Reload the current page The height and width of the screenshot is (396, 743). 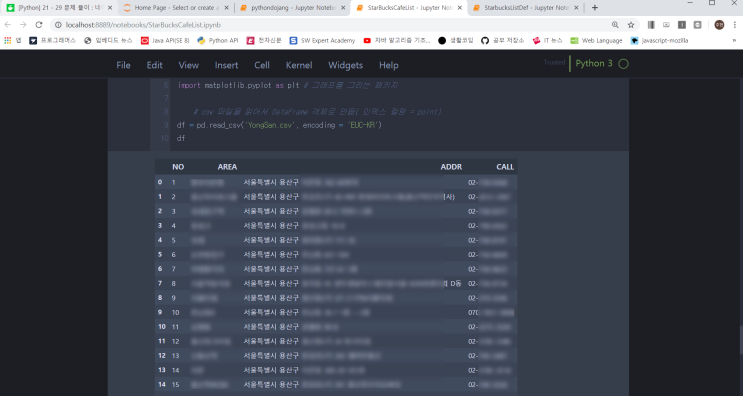(39, 25)
